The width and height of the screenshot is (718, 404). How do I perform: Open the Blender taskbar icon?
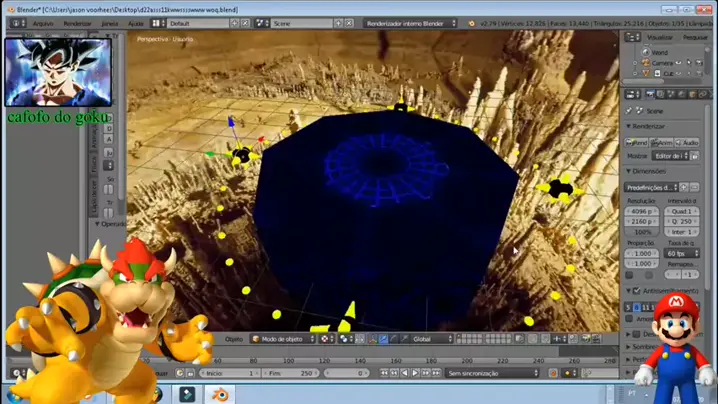click(220, 394)
